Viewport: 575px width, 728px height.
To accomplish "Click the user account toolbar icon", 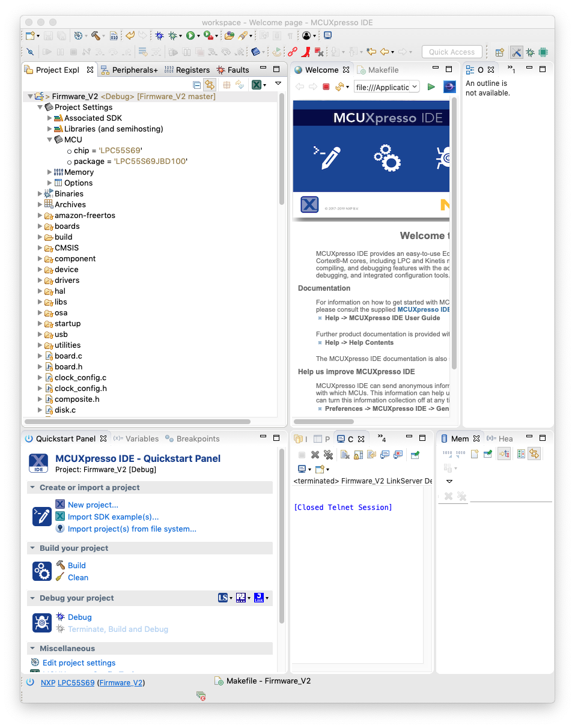I will [307, 36].
